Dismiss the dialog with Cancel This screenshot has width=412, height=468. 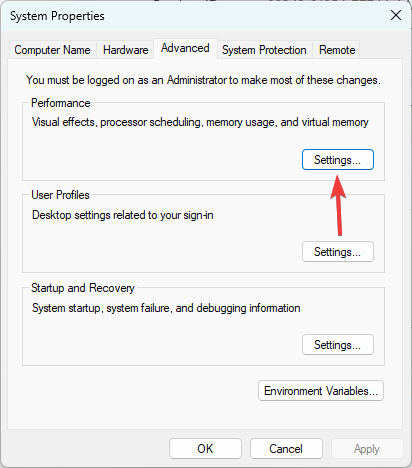click(286, 449)
